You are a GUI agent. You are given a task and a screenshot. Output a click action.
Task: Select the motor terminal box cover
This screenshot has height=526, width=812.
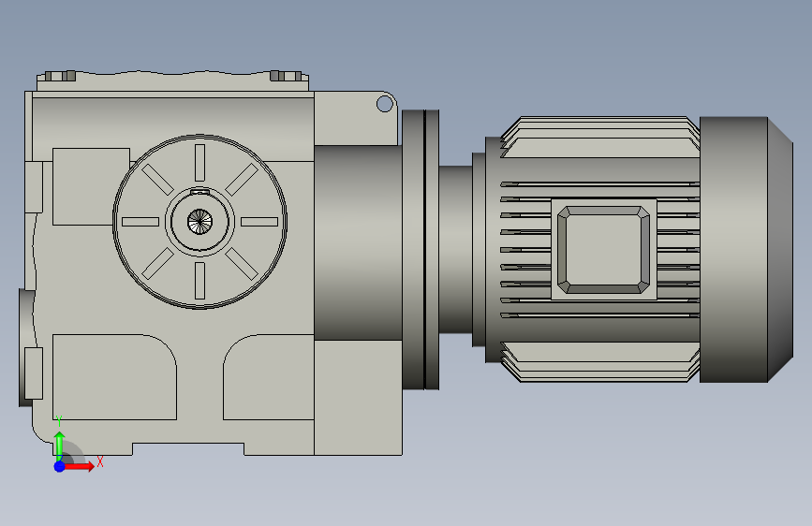(x=604, y=250)
